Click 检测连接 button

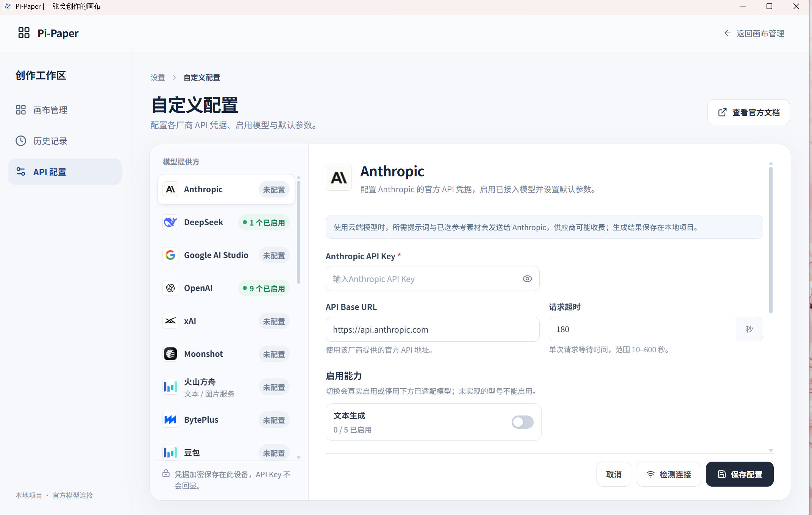point(668,475)
